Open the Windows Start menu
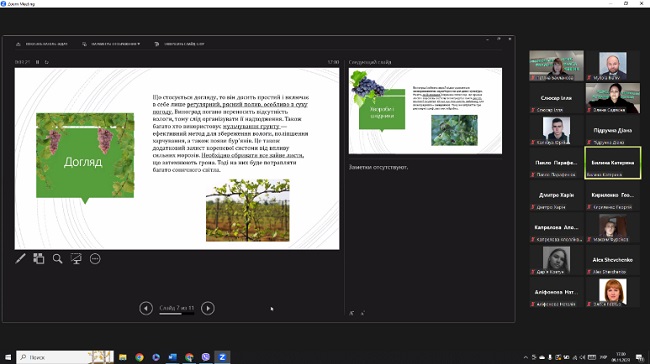Image resolution: width=650 pixels, height=364 pixels. tap(8, 357)
